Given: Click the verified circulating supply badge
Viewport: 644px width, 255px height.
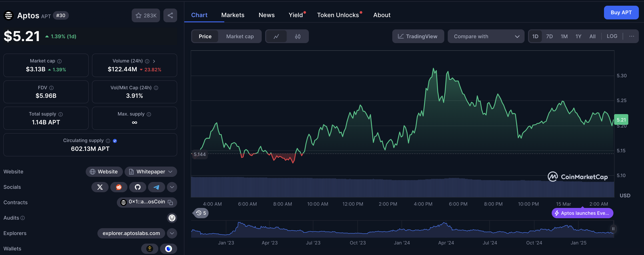Looking at the screenshot, I should coord(115,141).
